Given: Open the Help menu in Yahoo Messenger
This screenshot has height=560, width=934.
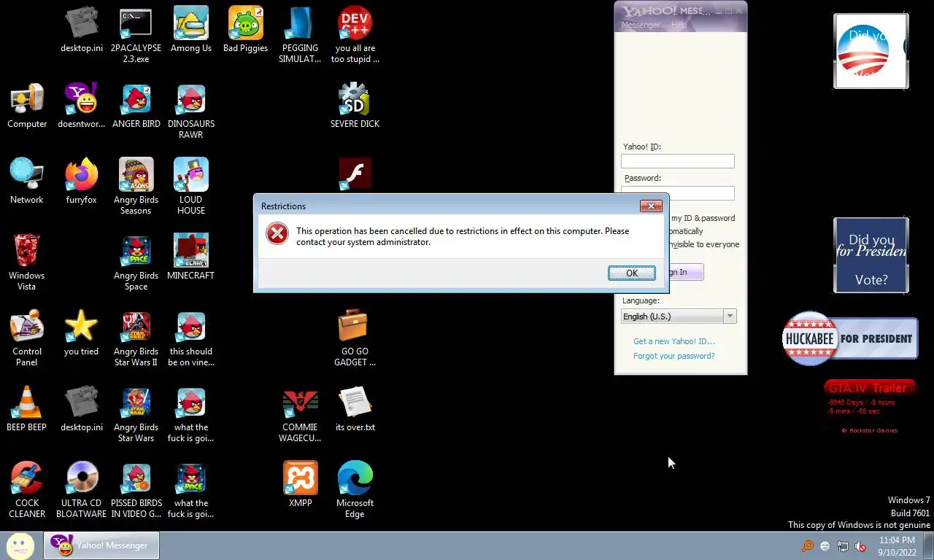Looking at the screenshot, I should pos(679,25).
